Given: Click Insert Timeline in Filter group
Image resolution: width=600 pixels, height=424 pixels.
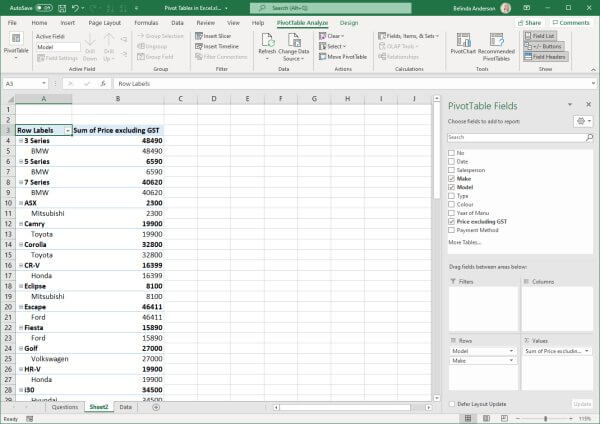Looking at the screenshot, I should (x=217, y=46).
